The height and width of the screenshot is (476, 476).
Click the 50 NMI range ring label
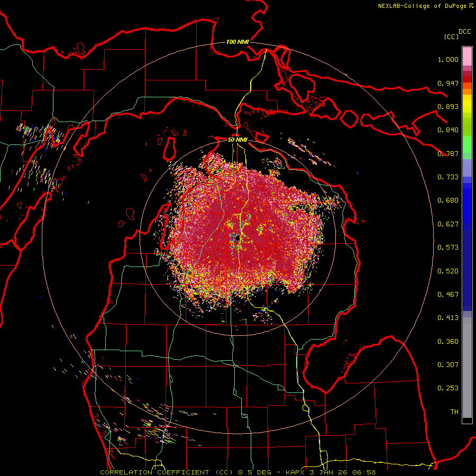pos(237,140)
